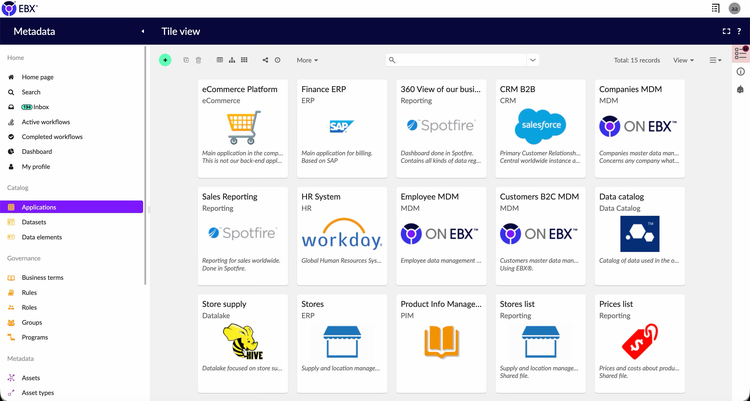This screenshot has height=401, width=750.
Task: Expand the search options chevron
Action: pos(533,60)
